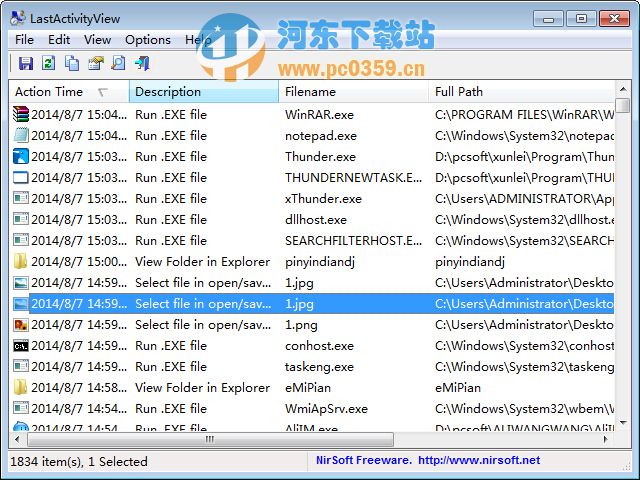Sort by the Action Time column header
Image resolution: width=640 pixels, height=480 pixels.
pos(69,91)
